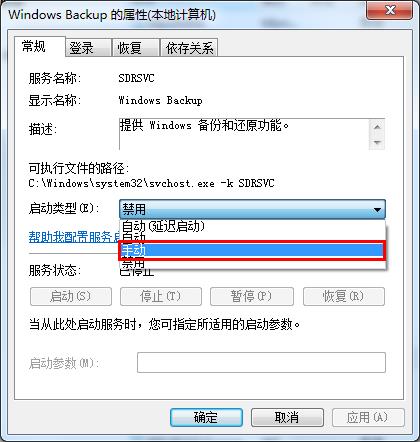Choose 自动(延迟启动) from the startup type list
The height and width of the screenshot is (442, 420).
click(252, 226)
